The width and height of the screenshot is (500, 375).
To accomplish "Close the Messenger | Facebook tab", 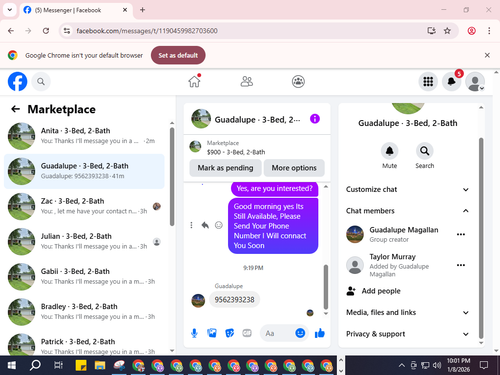I will point(125,10).
